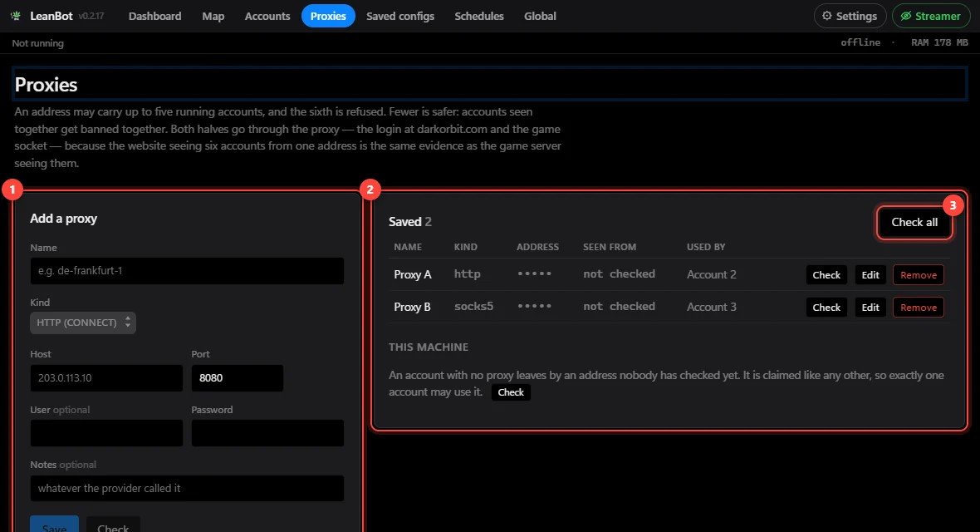
Task: Click the 'NAME' column header
Action: (x=408, y=247)
